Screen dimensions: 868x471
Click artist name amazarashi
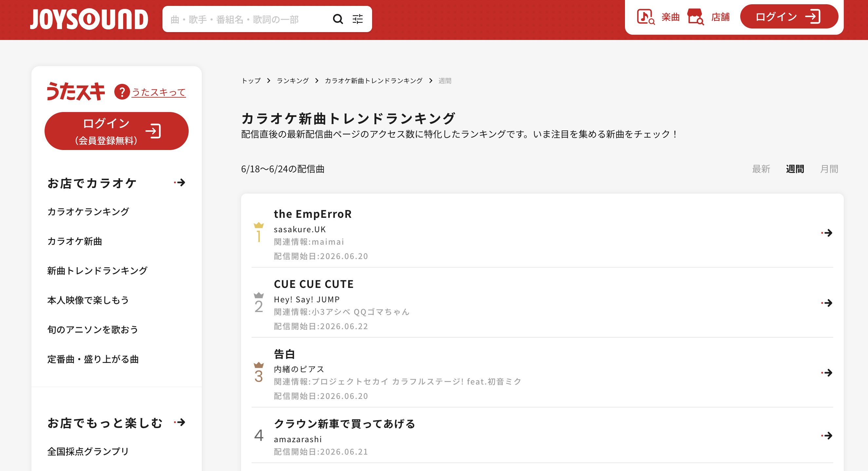click(298, 439)
